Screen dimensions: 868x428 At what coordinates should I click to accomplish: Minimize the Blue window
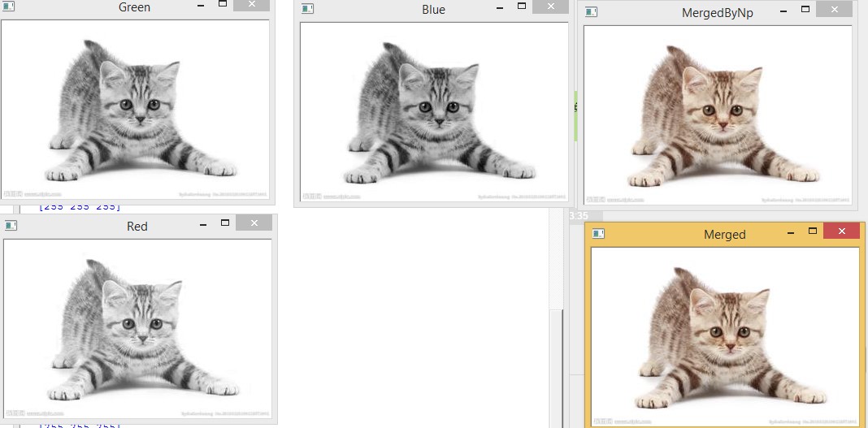501,7
